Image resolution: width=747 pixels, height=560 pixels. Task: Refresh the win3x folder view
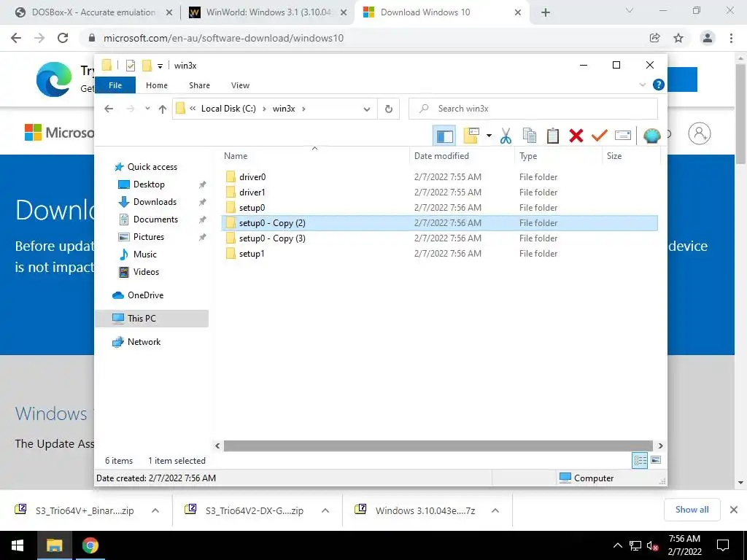pos(389,109)
